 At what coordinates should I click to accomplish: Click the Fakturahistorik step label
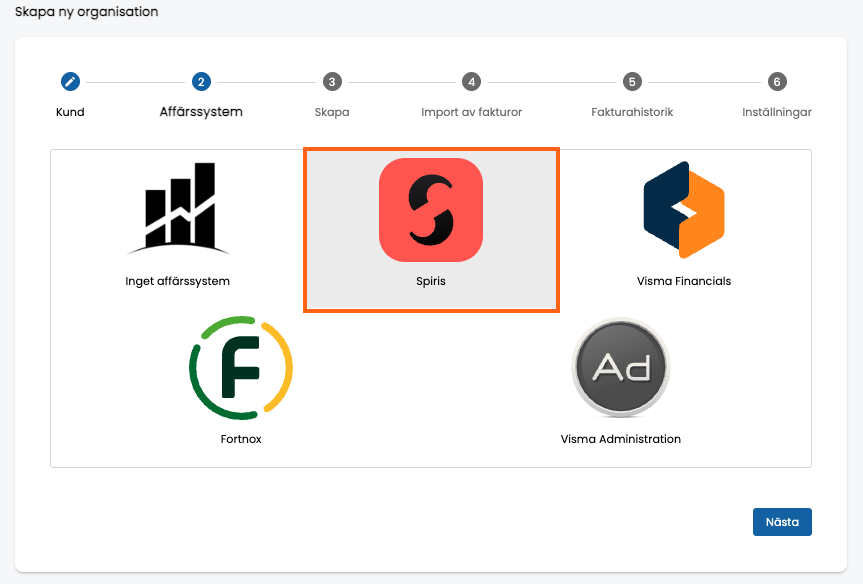pyautogui.click(x=632, y=112)
